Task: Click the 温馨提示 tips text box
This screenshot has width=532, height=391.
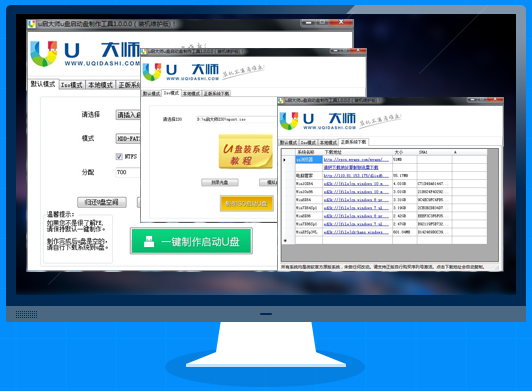Action: [x=78, y=238]
